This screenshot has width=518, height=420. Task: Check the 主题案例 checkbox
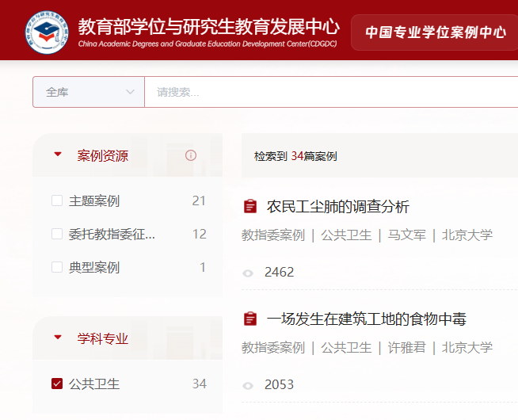[57, 200]
